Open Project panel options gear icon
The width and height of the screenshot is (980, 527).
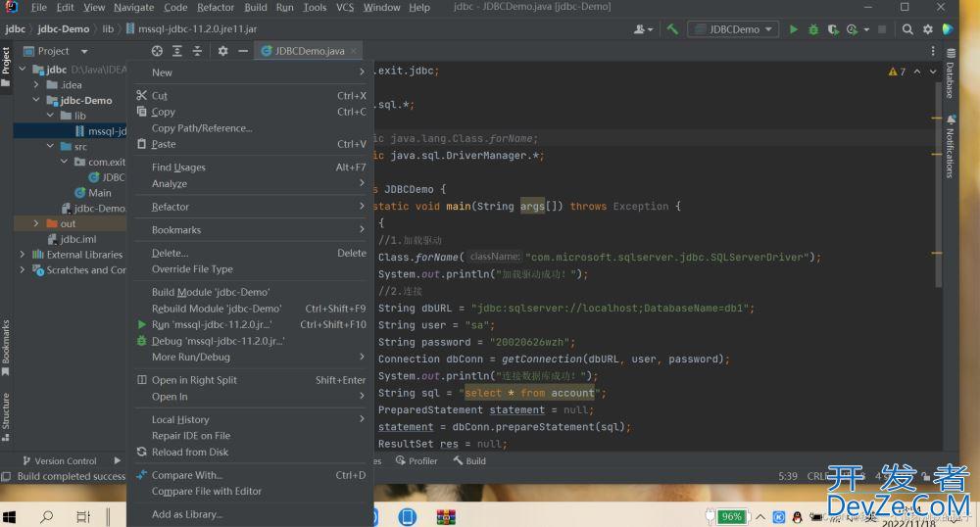(x=222, y=51)
